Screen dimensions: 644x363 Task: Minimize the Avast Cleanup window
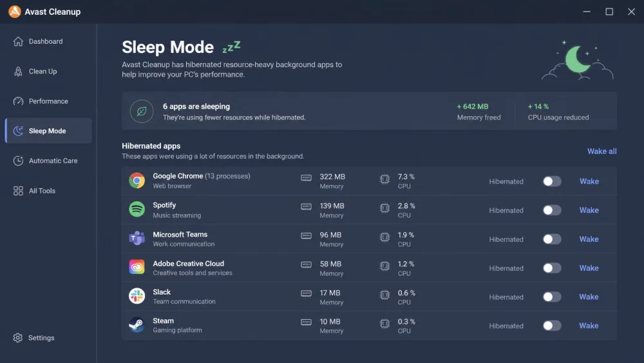587,12
